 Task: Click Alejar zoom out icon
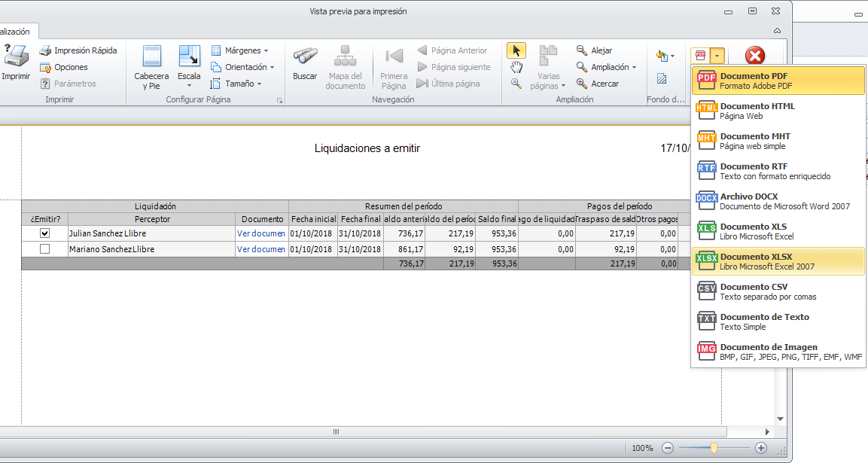coord(582,50)
